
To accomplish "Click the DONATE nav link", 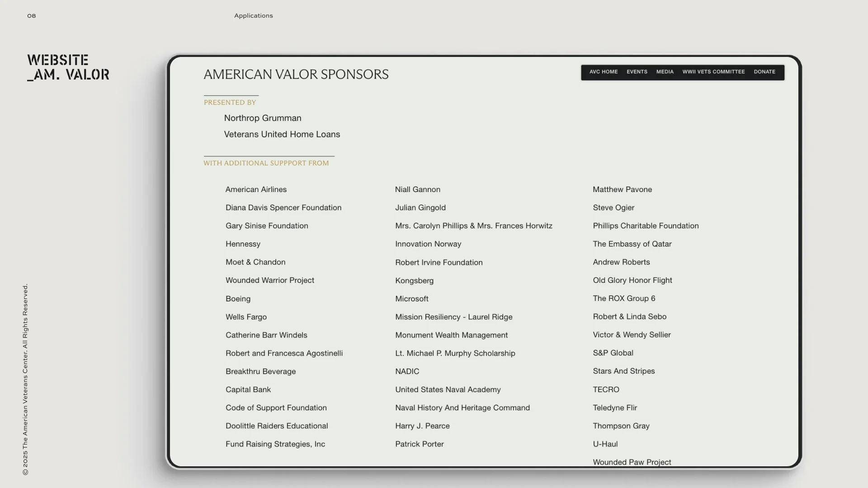I will click(764, 72).
